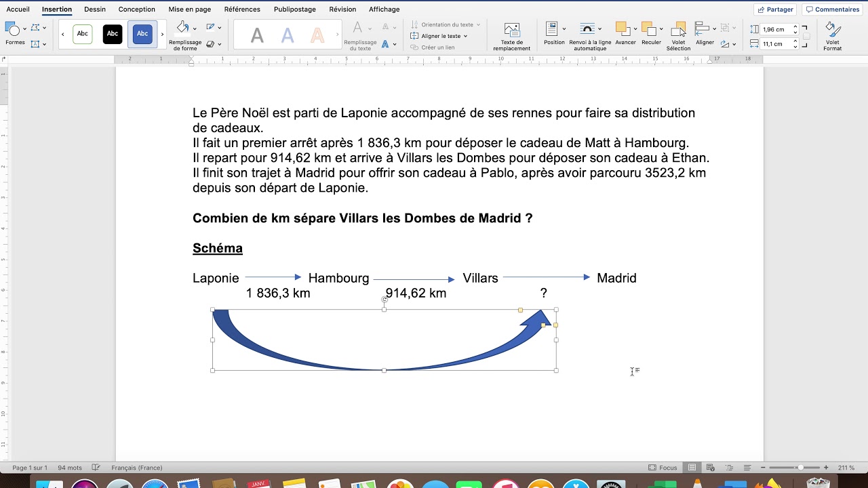Image resolution: width=868 pixels, height=488 pixels.
Task: Open the Références ribbon tab
Action: (x=242, y=9)
